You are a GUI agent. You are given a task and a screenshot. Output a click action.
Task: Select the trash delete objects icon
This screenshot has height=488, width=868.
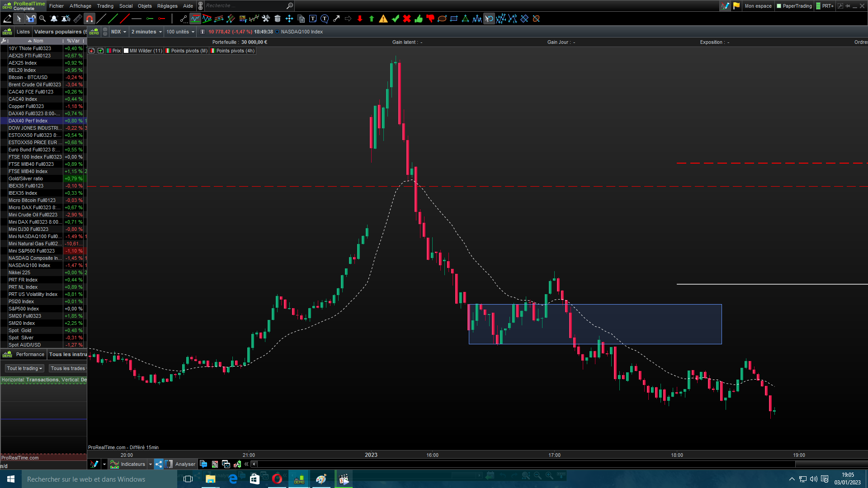click(278, 19)
